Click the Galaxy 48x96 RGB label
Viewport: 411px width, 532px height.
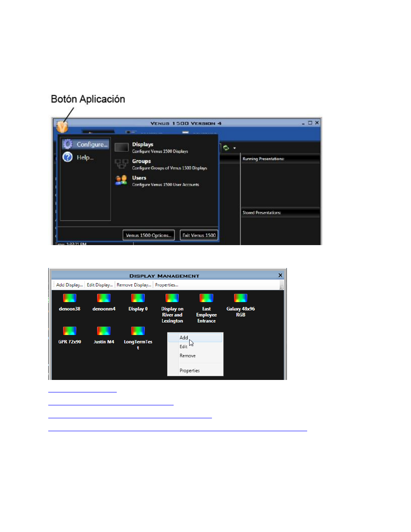click(240, 312)
